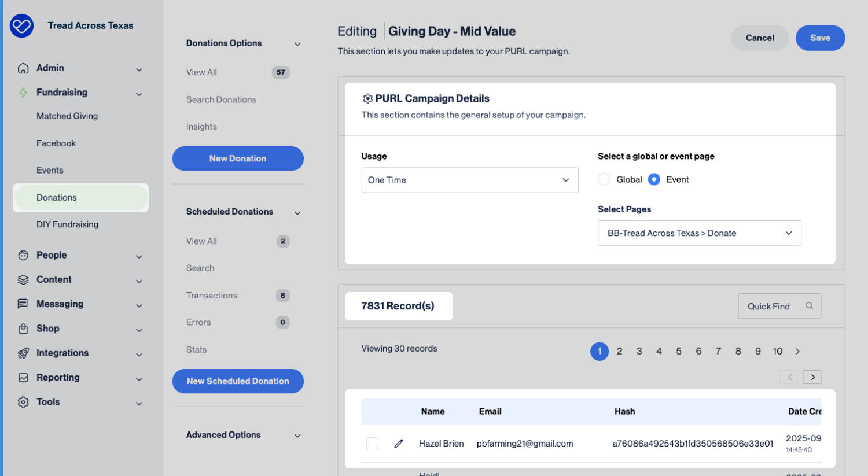Click the Tools gear icon in sidebar
Viewport: 868px width, 476px height.
[x=23, y=402]
